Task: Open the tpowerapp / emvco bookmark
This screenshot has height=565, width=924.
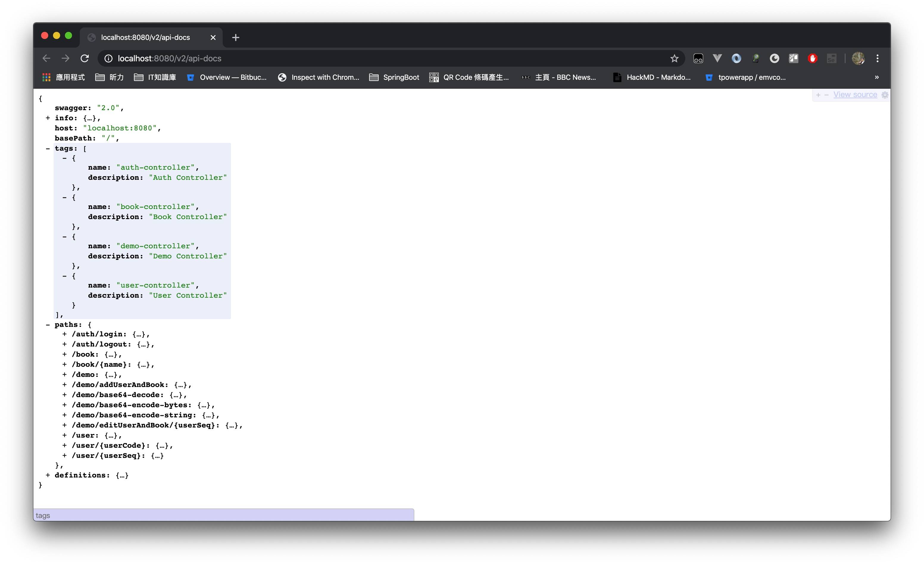Action: pyautogui.click(x=745, y=77)
